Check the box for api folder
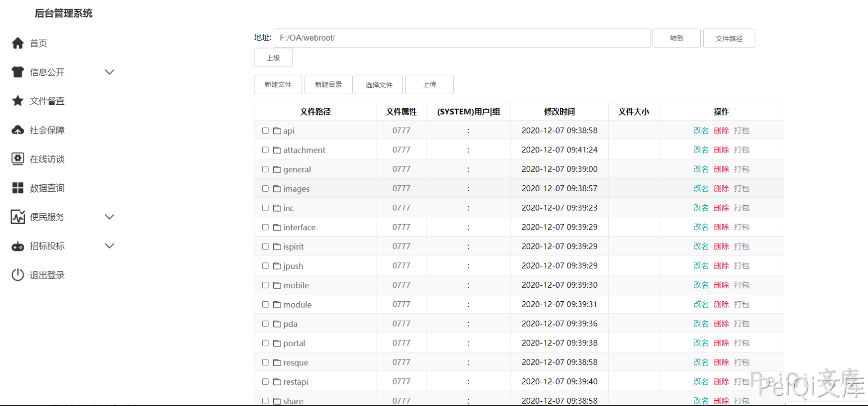The height and width of the screenshot is (406, 868). pyautogui.click(x=265, y=130)
